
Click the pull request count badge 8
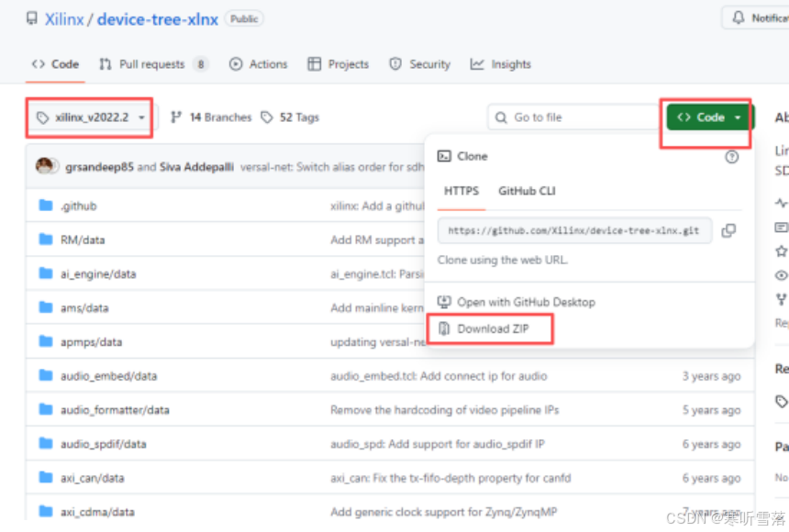(x=201, y=64)
